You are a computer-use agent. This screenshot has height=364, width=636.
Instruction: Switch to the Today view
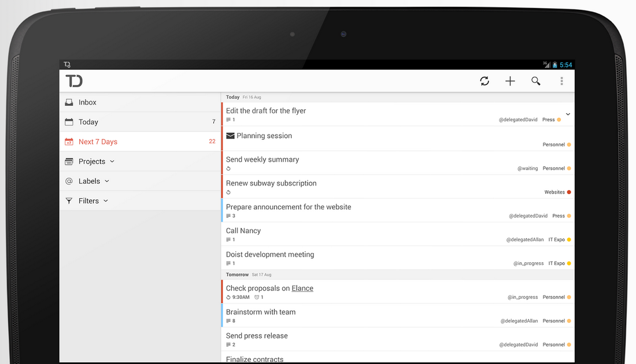88,122
